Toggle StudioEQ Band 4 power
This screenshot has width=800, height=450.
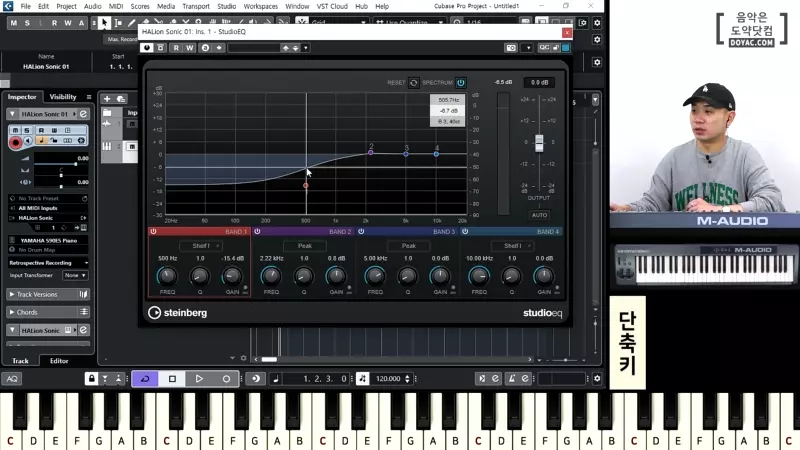pos(465,232)
